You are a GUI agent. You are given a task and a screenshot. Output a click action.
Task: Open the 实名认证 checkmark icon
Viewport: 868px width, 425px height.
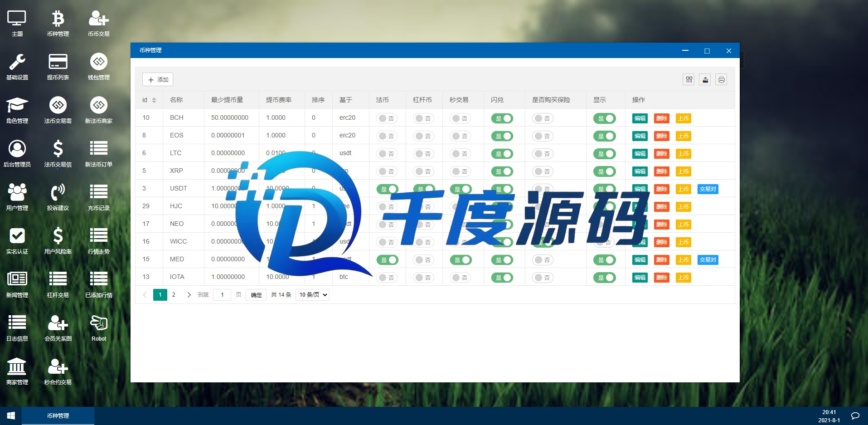(x=17, y=241)
